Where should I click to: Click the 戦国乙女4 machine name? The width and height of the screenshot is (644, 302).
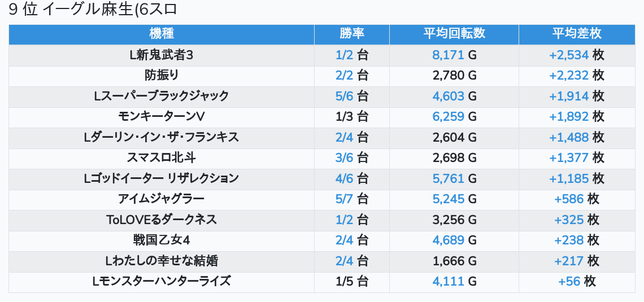162,240
